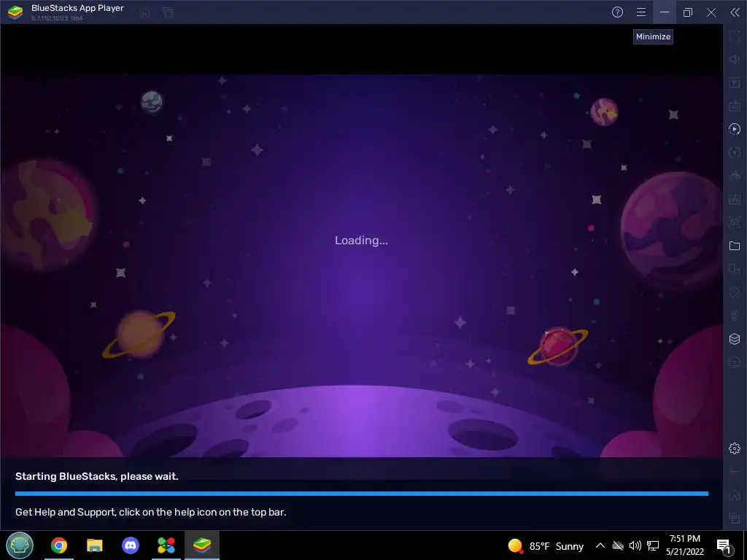Open the hamburger menu in the title bar

click(x=641, y=12)
